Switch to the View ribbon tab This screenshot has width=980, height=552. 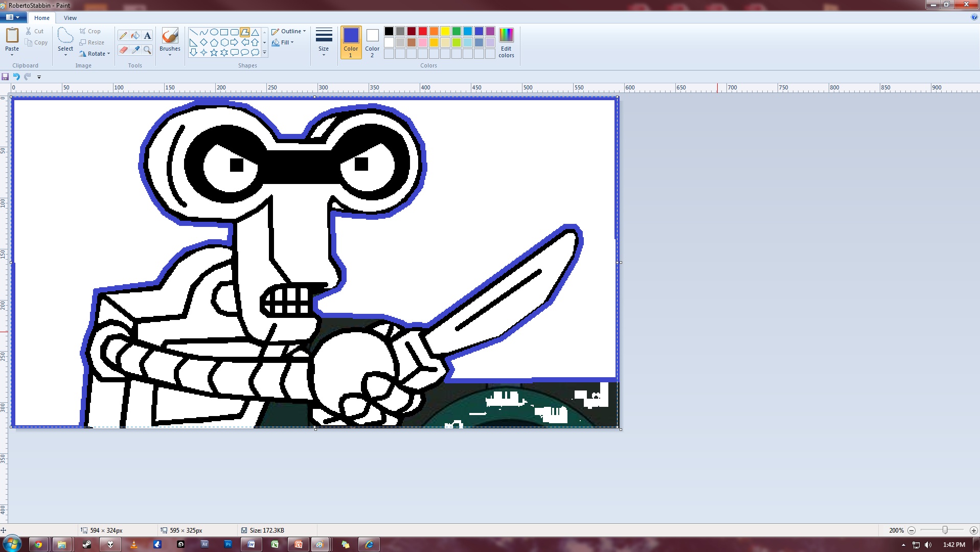point(70,18)
